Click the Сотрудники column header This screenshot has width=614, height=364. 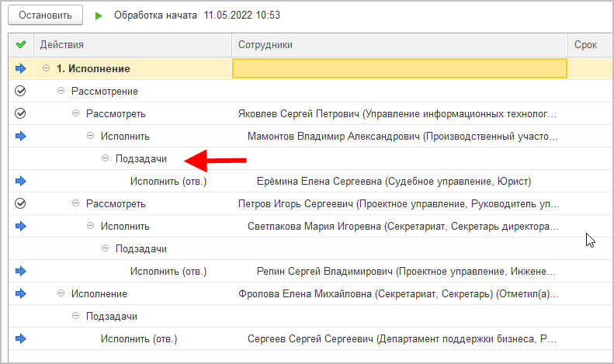coord(399,45)
